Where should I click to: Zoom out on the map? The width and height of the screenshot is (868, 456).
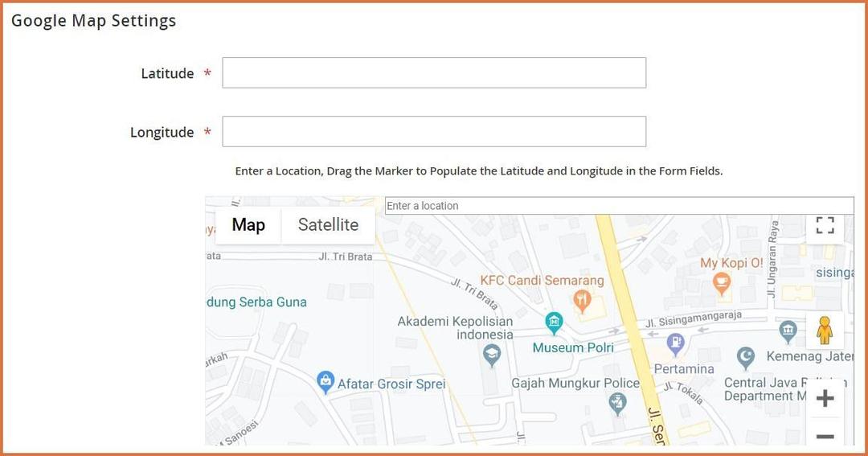[x=825, y=436]
